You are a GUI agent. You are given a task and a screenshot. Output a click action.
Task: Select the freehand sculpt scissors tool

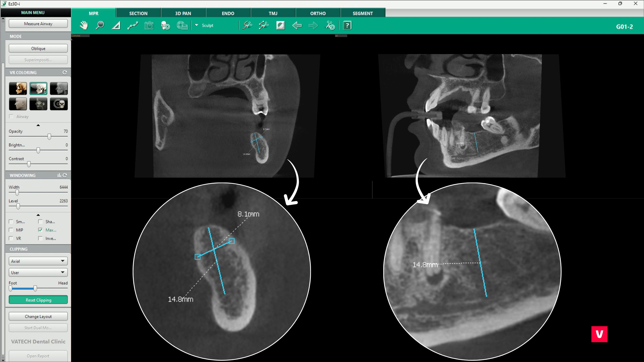[x=247, y=25]
